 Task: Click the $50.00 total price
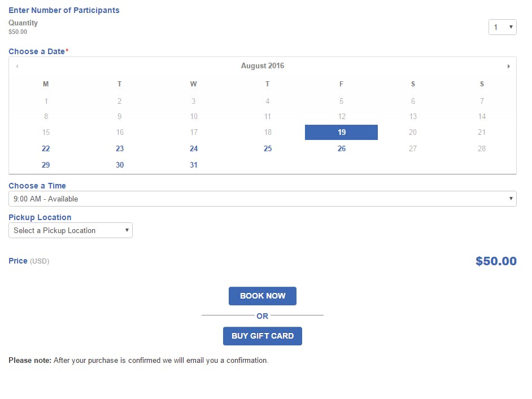point(496,261)
